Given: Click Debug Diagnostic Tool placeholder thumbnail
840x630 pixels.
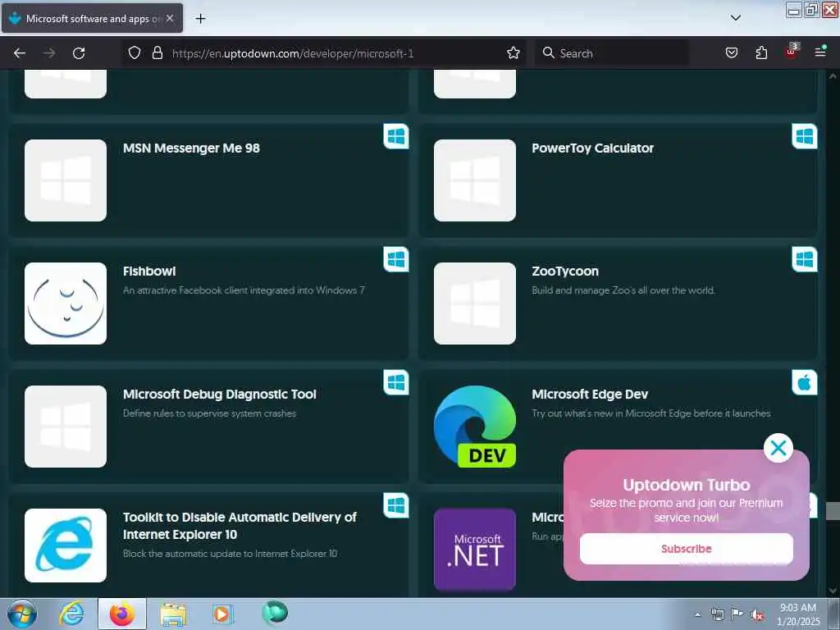Looking at the screenshot, I should pyautogui.click(x=66, y=427).
